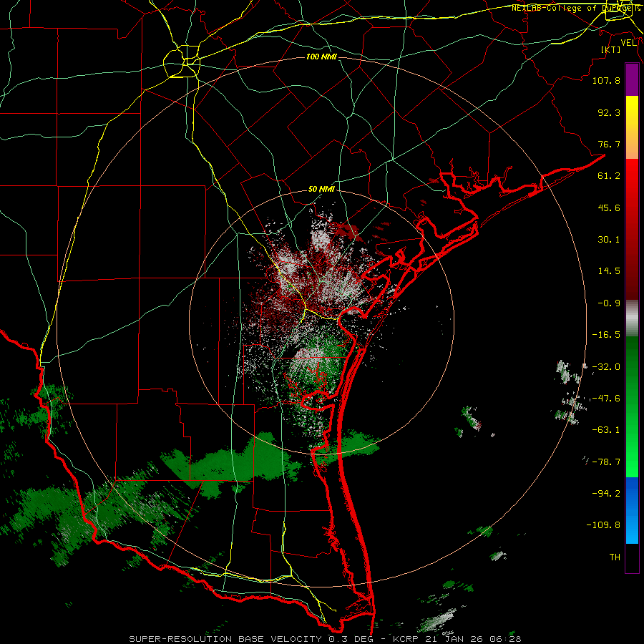This screenshot has height=644, width=644.
Task: Click the -63.1 velocity scale value
Action: coord(606,430)
